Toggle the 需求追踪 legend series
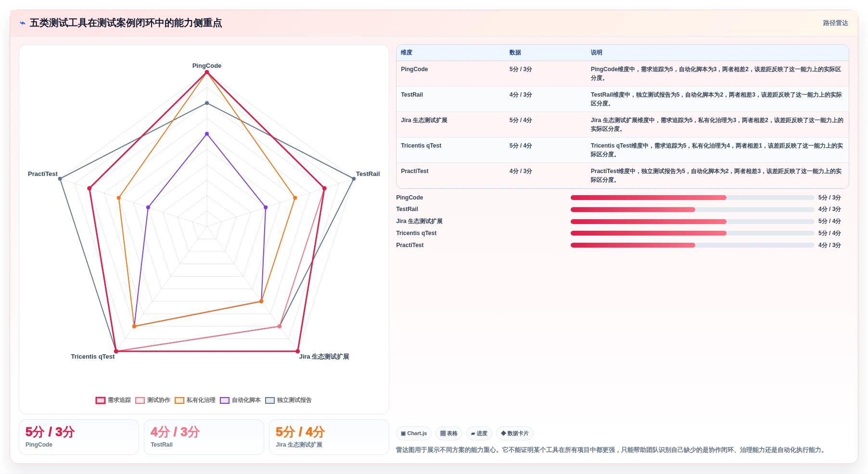The image size is (868, 474). pyautogui.click(x=113, y=400)
